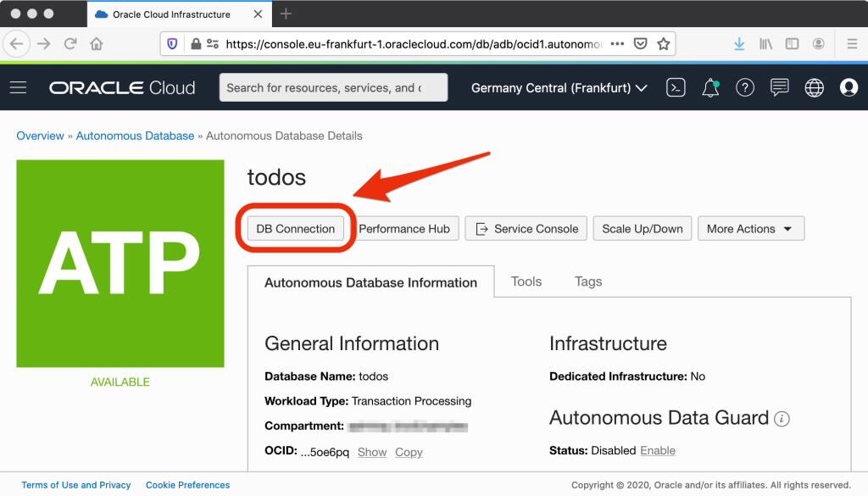Open the Germany Central (Frankfurt) region selector
The image size is (868, 496).
pyautogui.click(x=559, y=87)
